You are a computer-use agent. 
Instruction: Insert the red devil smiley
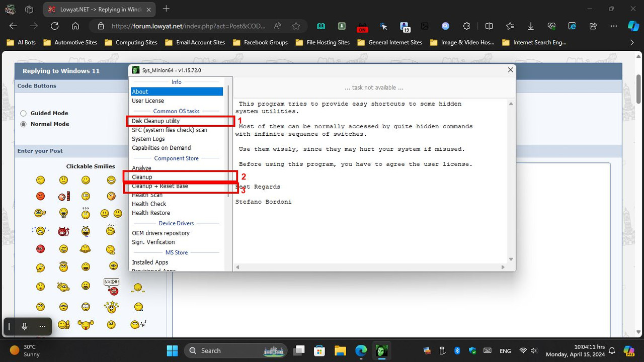63,231
